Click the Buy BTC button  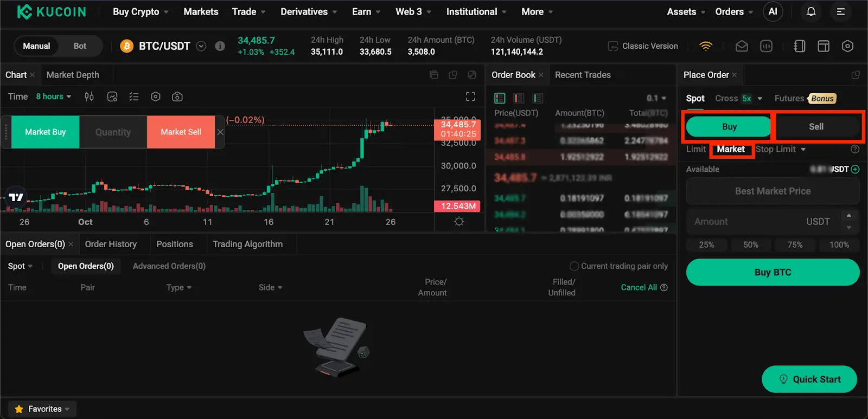pyautogui.click(x=773, y=272)
